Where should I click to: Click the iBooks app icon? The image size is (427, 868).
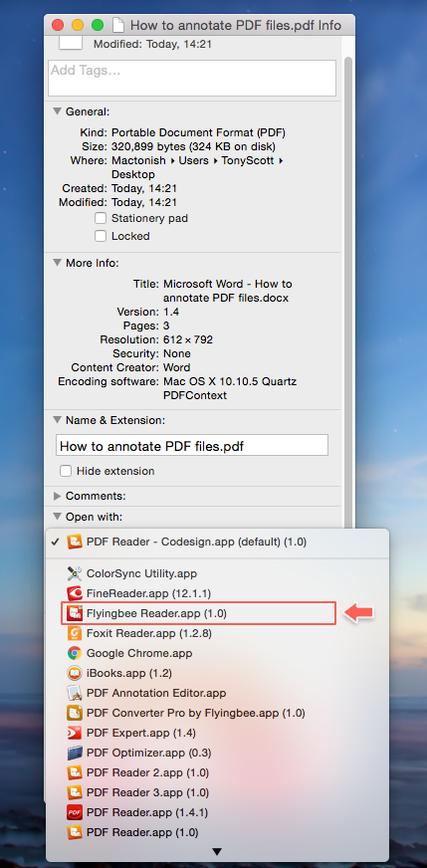pyautogui.click(x=75, y=673)
